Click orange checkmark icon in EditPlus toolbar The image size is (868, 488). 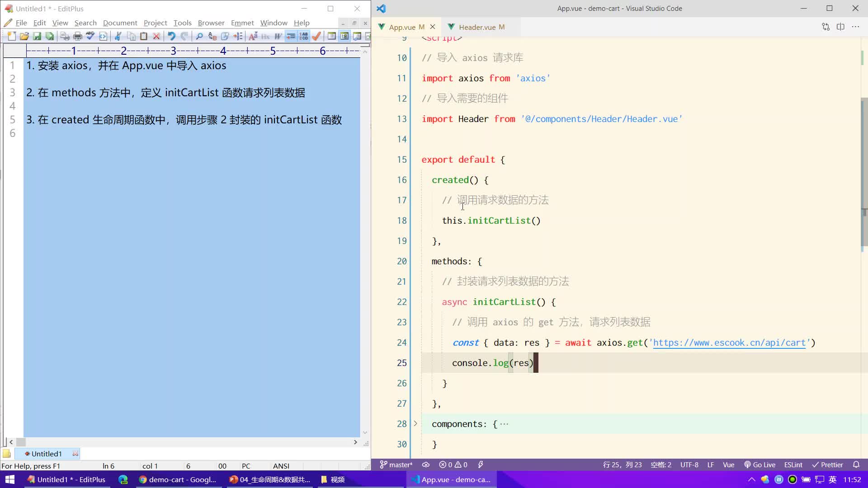pyautogui.click(x=316, y=36)
